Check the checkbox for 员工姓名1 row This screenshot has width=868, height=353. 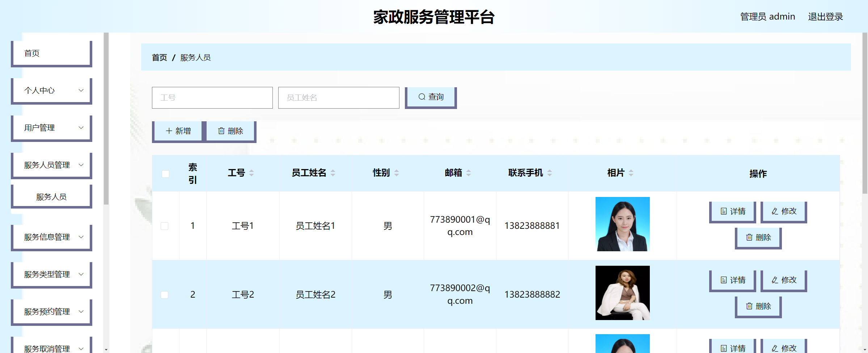tap(165, 226)
